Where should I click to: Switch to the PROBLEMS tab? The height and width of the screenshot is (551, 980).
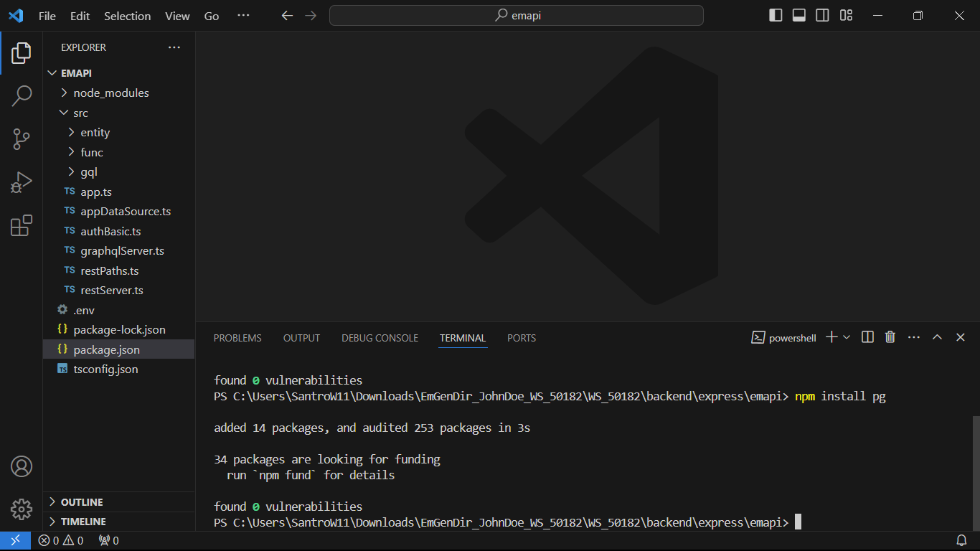click(x=237, y=338)
